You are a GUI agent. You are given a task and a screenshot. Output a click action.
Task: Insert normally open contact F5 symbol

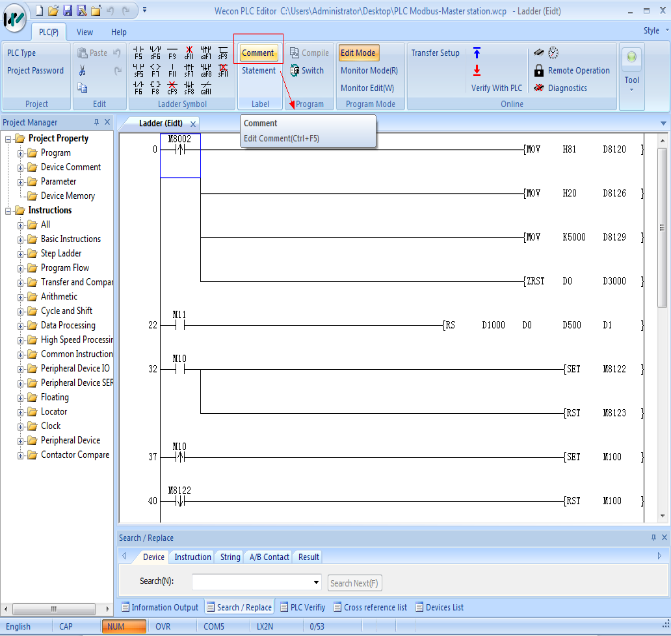coord(138,53)
